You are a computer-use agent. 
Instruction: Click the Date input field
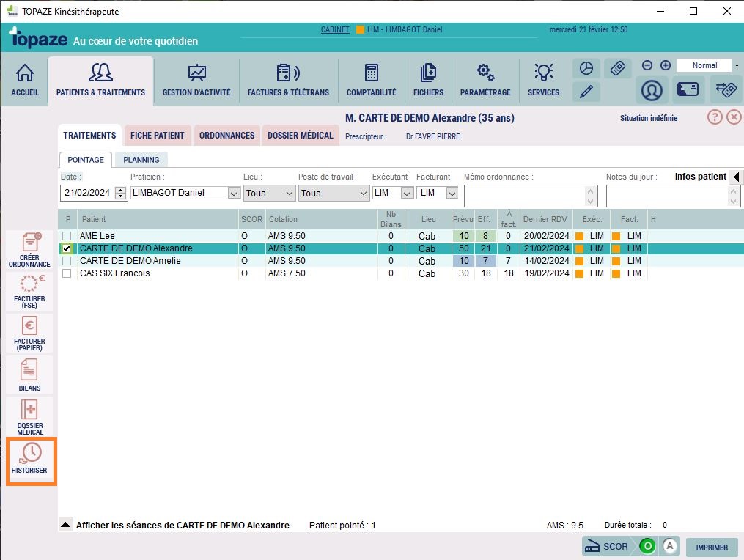(88, 193)
